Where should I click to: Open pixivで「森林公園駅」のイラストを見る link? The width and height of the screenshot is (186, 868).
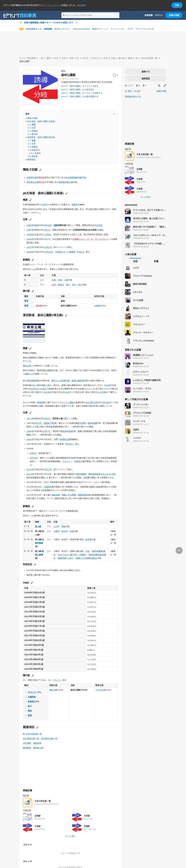tap(80, 86)
